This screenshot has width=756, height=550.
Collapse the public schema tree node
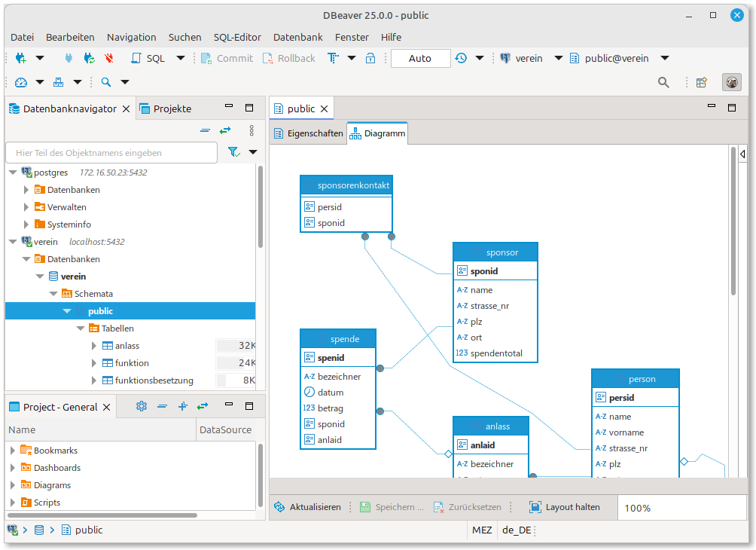[x=67, y=310]
